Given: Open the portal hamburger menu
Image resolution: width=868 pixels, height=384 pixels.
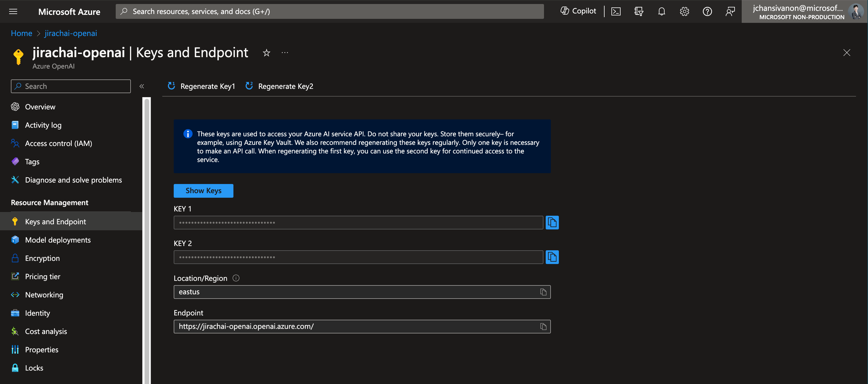Looking at the screenshot, I should pyautogui.click(x=13, y=11).
